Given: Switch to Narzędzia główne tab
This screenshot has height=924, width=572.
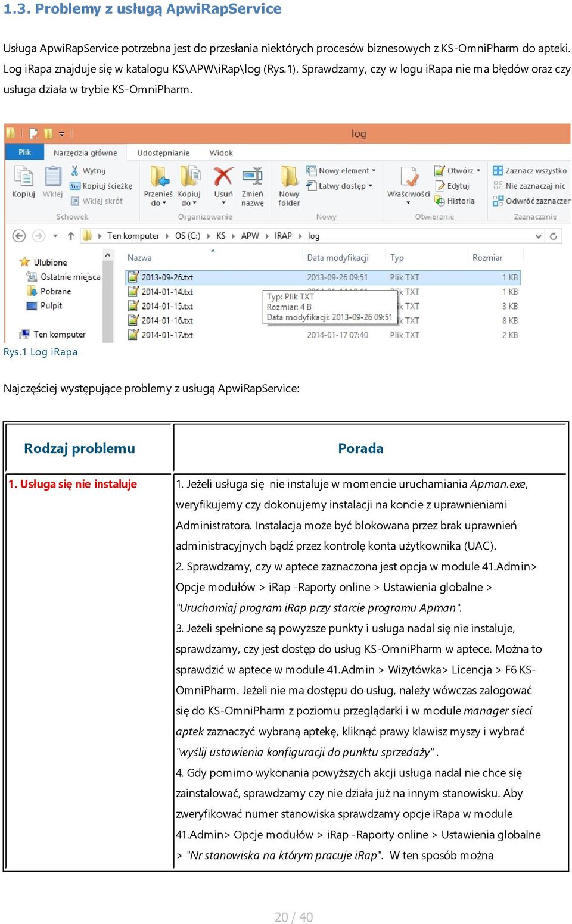Looking at the screenshot, I should (85, 152).
